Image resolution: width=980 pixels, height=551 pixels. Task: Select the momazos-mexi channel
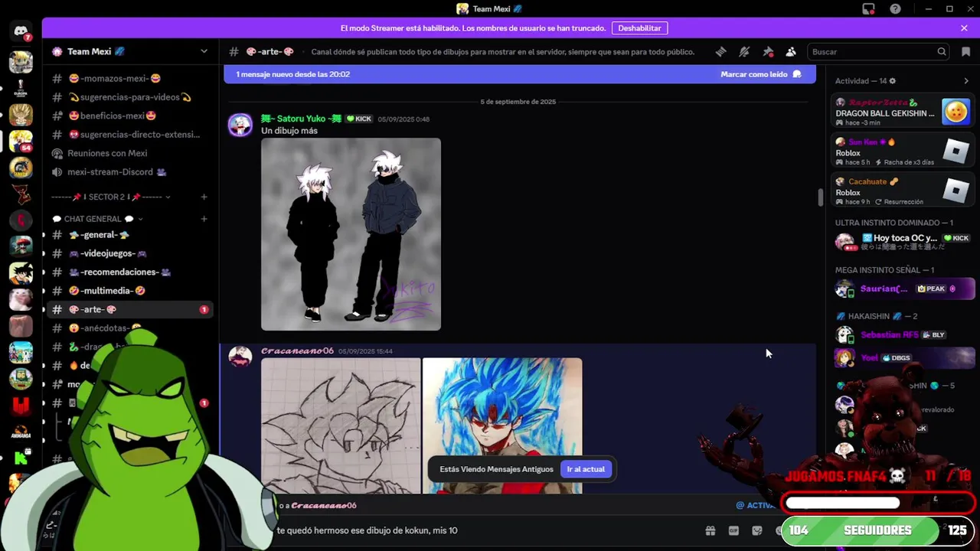129,78
